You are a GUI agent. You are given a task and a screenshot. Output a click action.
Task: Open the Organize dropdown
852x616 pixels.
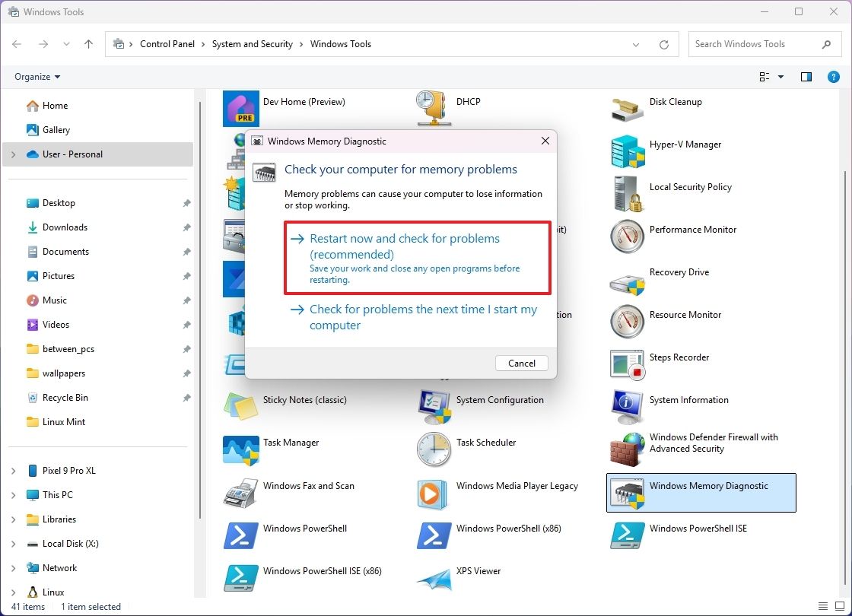[36, 76]
